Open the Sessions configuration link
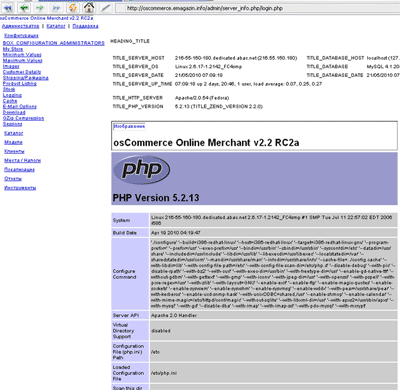Image resolution: width=400 pixels, height=390 pixels. click(x=12, y=124)
